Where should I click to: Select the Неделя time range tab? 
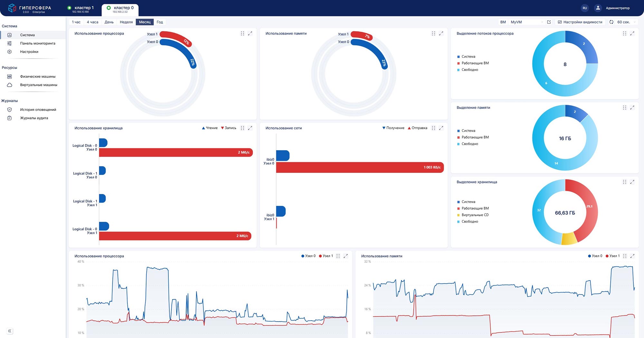pos(126,22)
